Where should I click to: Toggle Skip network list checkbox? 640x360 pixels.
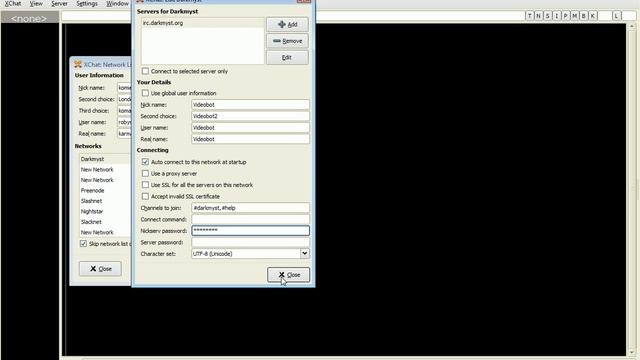click(x=84, y=244)
